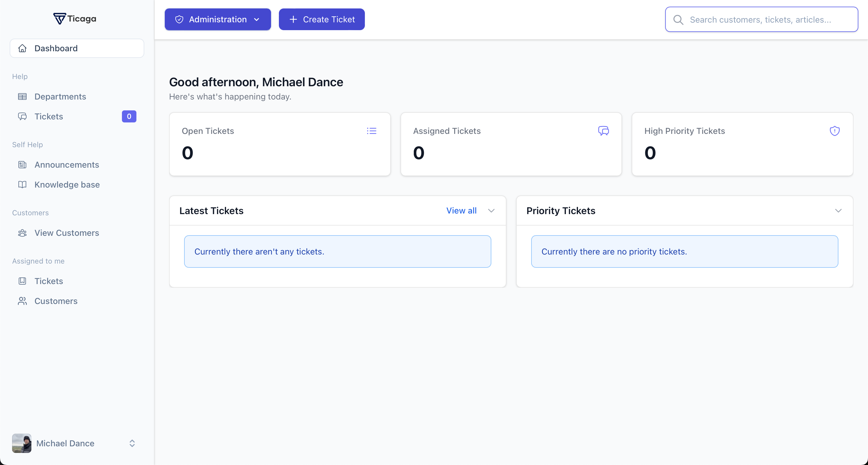Click the High Priority Tickets card

742,144
